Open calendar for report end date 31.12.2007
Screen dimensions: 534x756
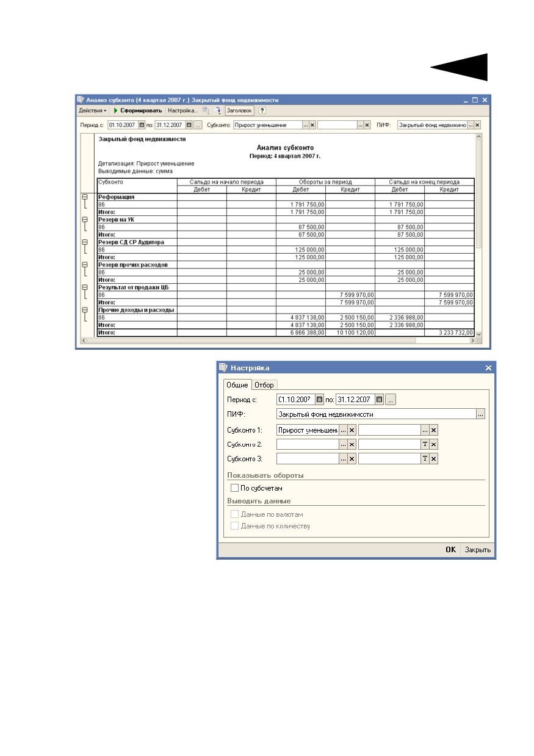point(189,124)
